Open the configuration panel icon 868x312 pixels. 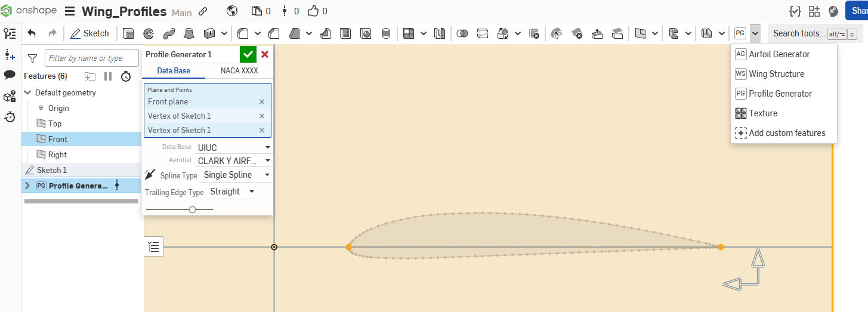pos(10,96)
